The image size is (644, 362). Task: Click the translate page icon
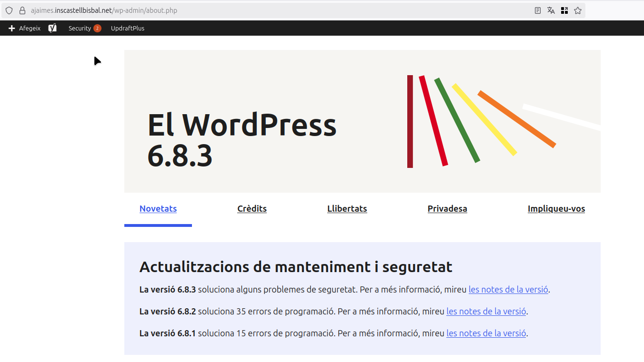(x=551, y=10)
